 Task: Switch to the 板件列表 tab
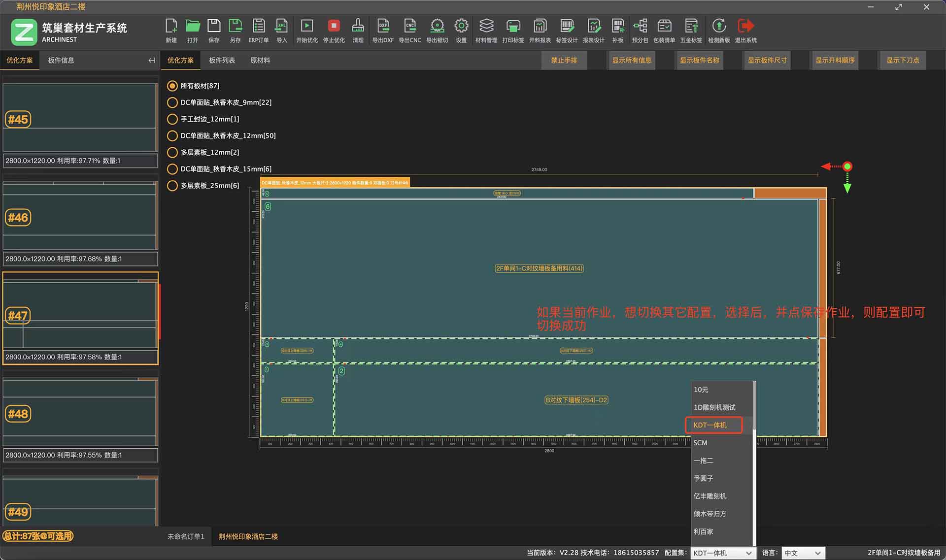click(x=222, y=60)
